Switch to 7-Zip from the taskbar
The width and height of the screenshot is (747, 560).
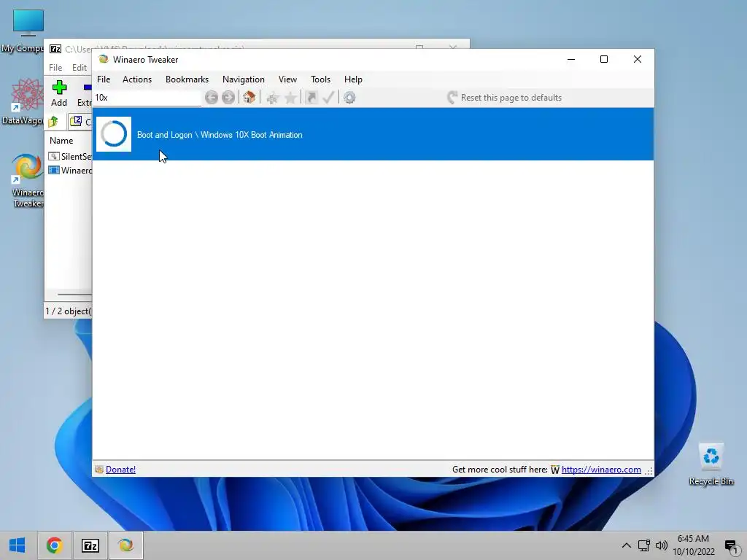point(90,545)
